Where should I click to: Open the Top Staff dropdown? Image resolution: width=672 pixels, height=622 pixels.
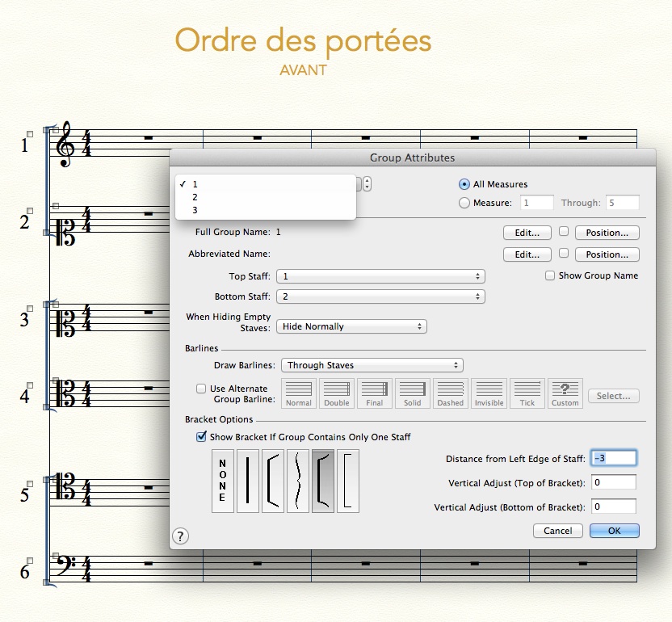380,276
